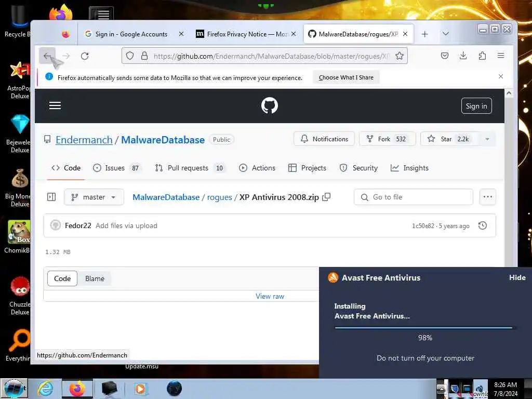Viewport: 532px width, 399px height.
Task: Expand the list all tabs chevron
Action: point(446,34)
